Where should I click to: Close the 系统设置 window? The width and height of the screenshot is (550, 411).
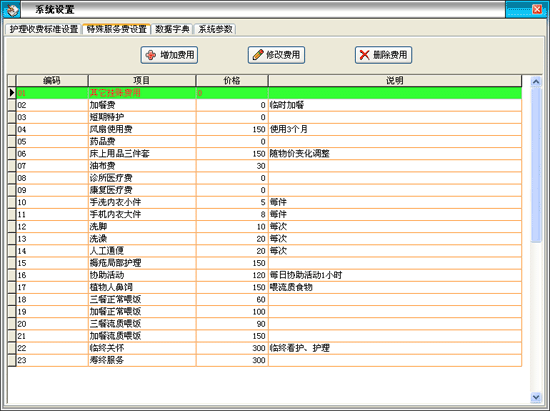[x=537, y=9]
